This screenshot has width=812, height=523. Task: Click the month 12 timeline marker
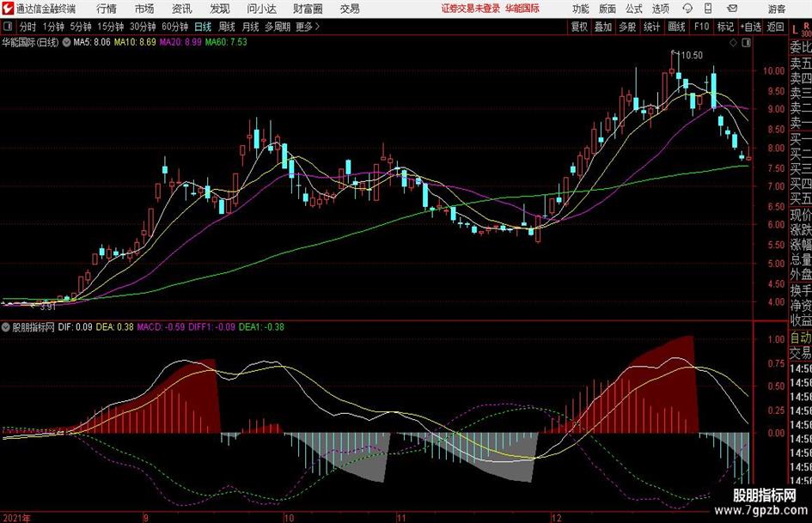[x=556, y=518]
